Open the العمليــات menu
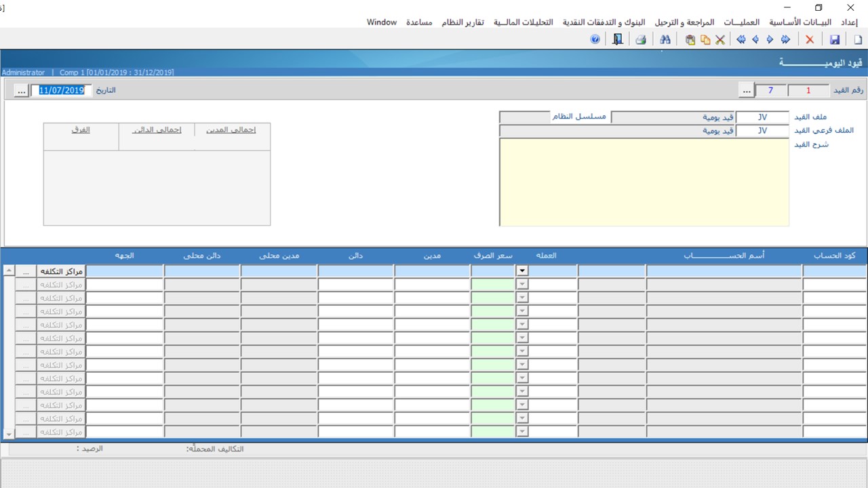The width and height of the screenshot is (868, 488). (x=739, y=22)
